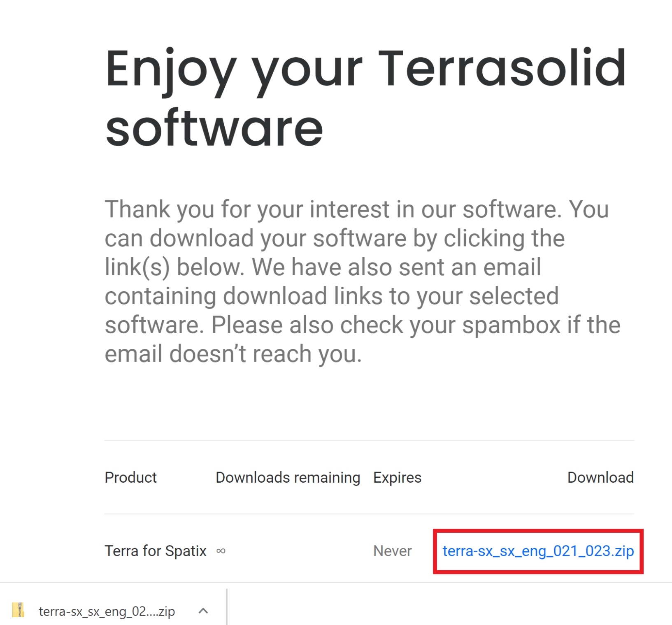This screenshot has height=625, width=672.
Task: Click the word spambox in the paragraph
Action: (x=511, y=325)
